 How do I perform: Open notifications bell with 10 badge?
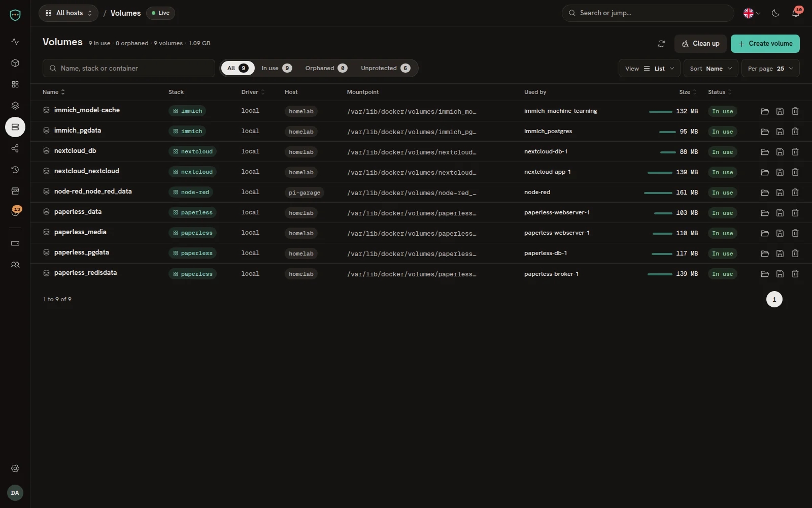click(x=796, y=13)
